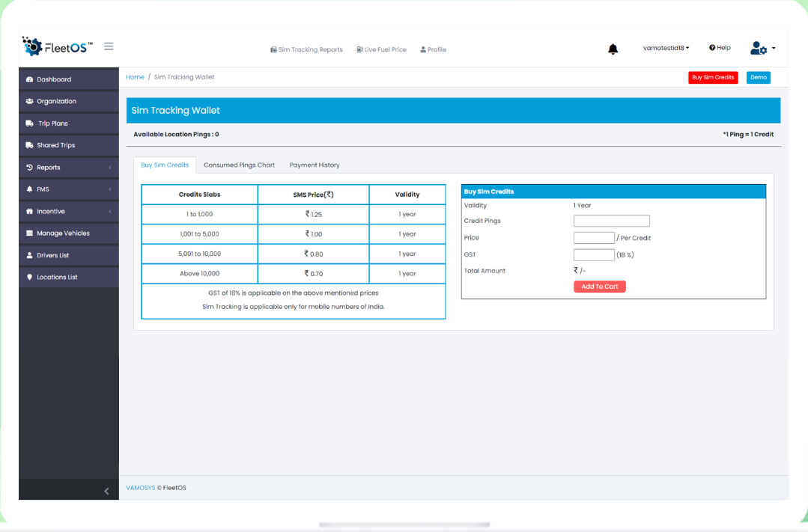
Task: Open the vamotestid18 account dropdown
Action: (666, 48)
